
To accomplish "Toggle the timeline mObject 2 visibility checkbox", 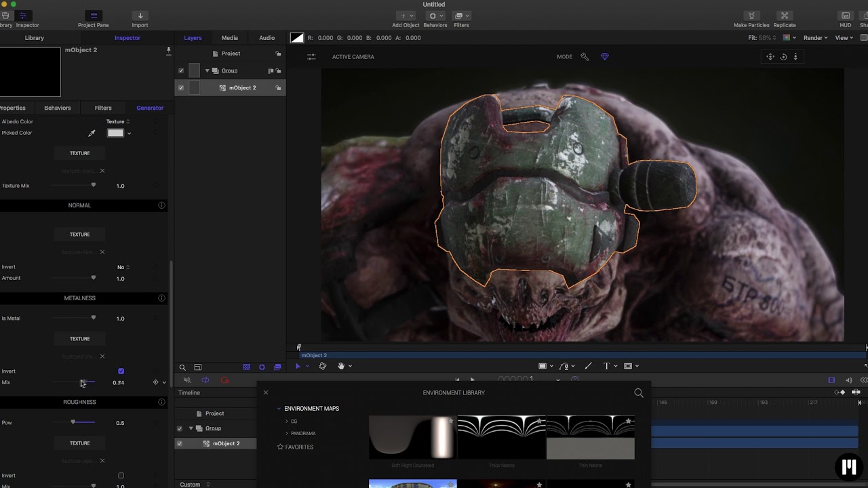I will (x=180, y=443).
